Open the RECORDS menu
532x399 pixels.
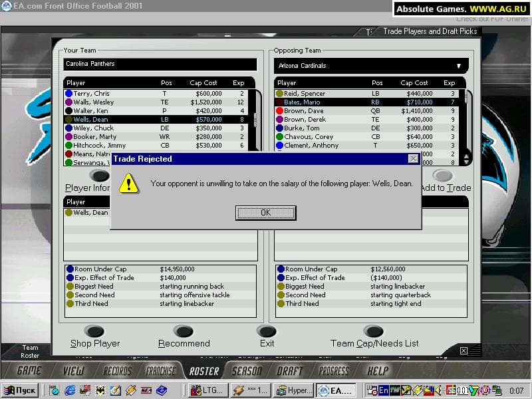click(x=117, y=371)
